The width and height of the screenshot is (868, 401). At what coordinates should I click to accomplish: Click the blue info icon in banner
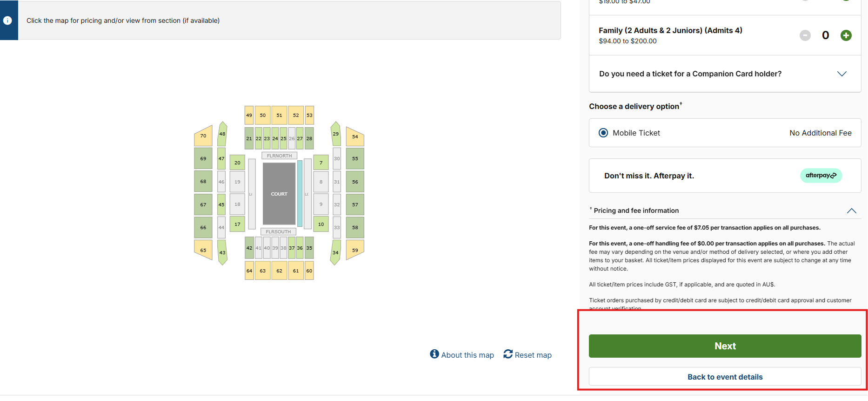[8, 20]
